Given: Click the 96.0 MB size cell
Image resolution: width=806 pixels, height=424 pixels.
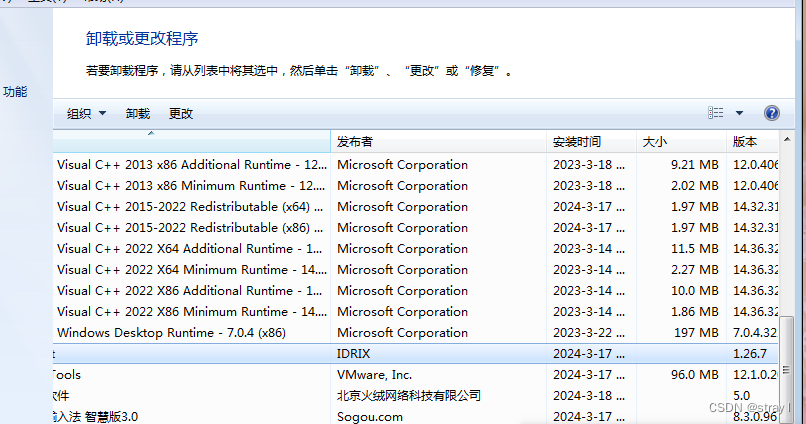Looking at the screenshot, I should (694, 375).
